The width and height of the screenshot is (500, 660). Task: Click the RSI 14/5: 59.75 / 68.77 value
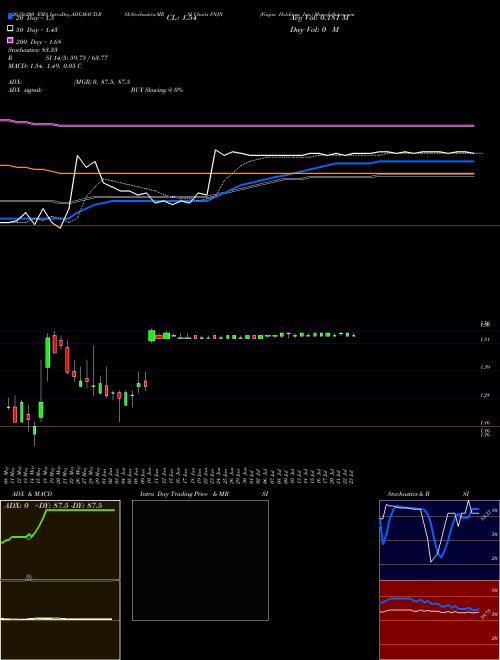pyautogui.click(x=77, y=58)
